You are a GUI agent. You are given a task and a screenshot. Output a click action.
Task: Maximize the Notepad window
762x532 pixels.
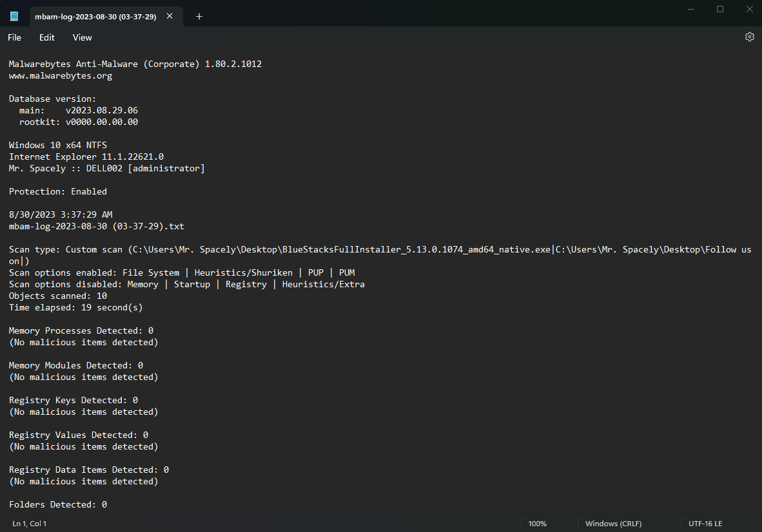point(720,9)
